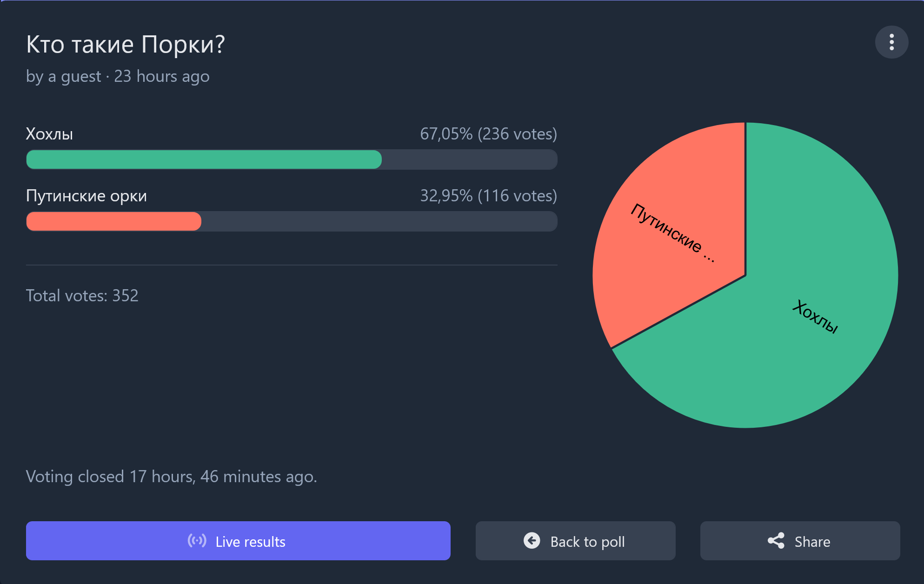Click the poll title "Кто такие Порки?"
The image size is (924, 584).
tap(126, 45)
